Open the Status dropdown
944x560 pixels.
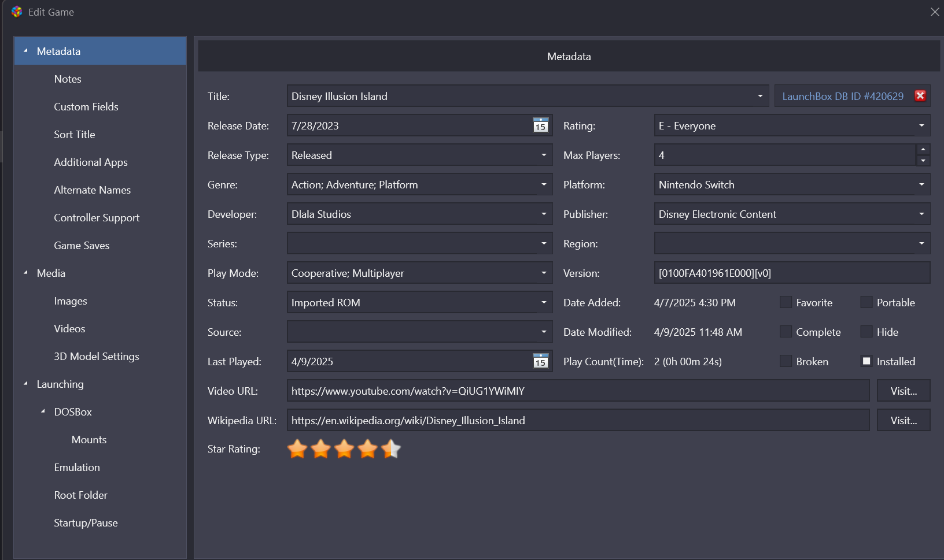(x=544, y=302)
